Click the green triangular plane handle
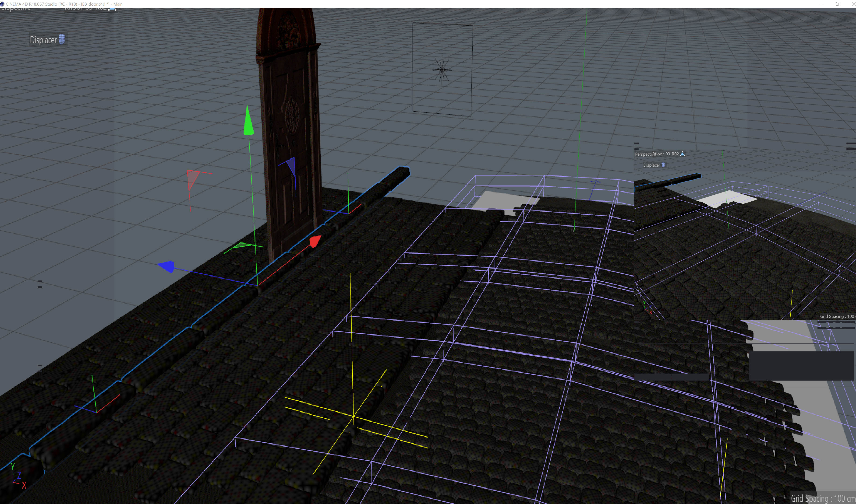 (242, 245)
